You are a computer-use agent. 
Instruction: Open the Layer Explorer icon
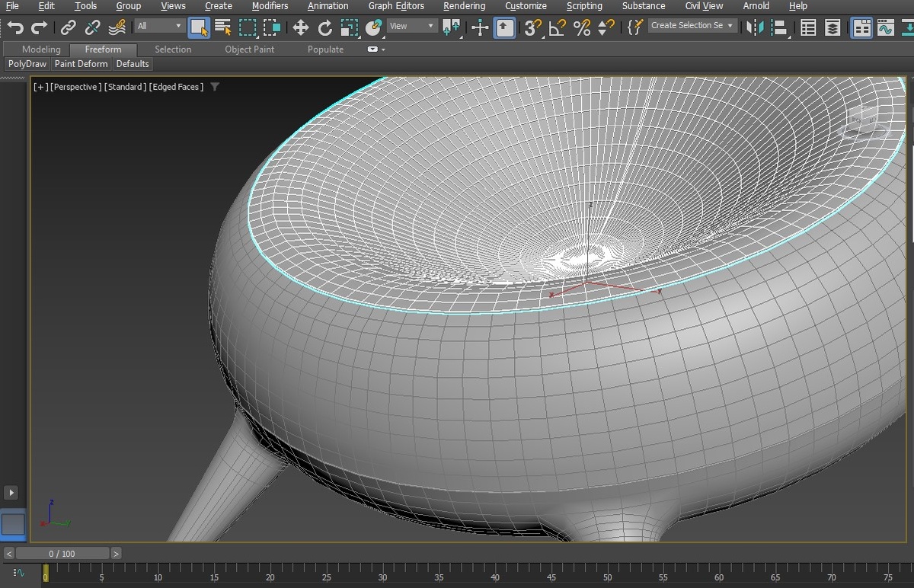833,28
